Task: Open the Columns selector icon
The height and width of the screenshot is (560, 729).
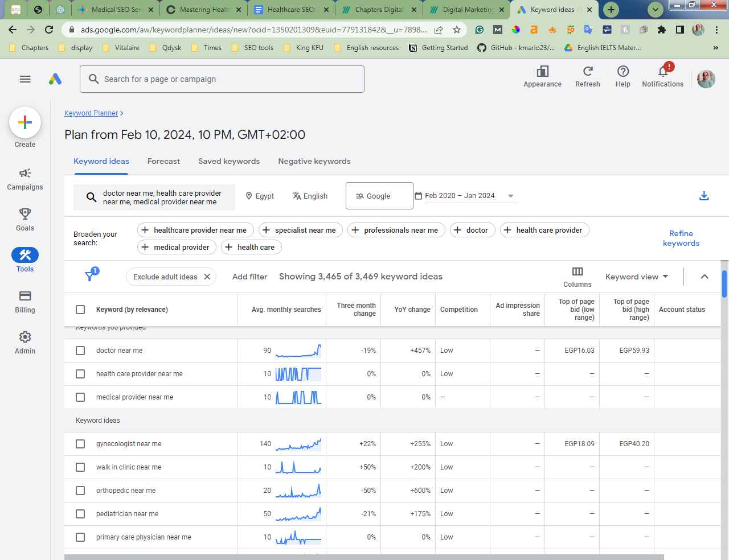Action: coord(577,271)
